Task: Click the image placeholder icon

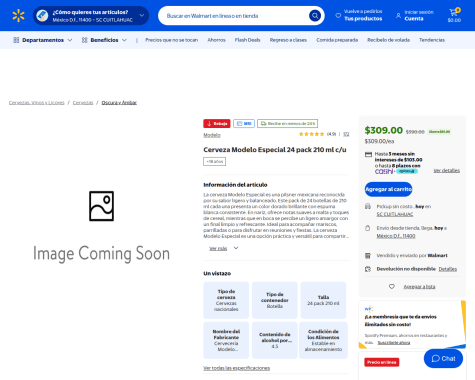Action: [101, 206]
